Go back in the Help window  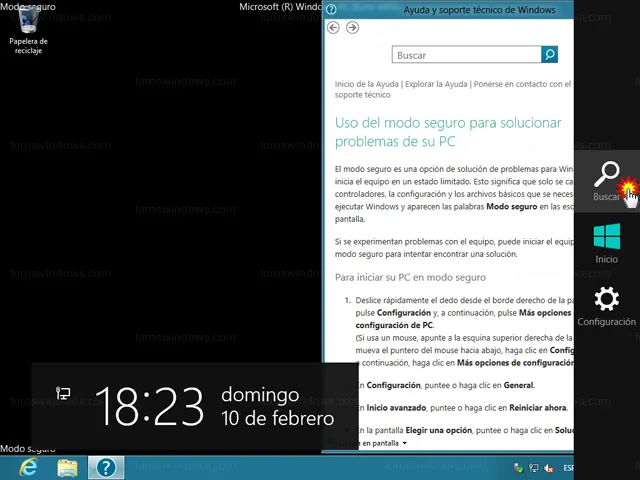[x=333, y=27]
